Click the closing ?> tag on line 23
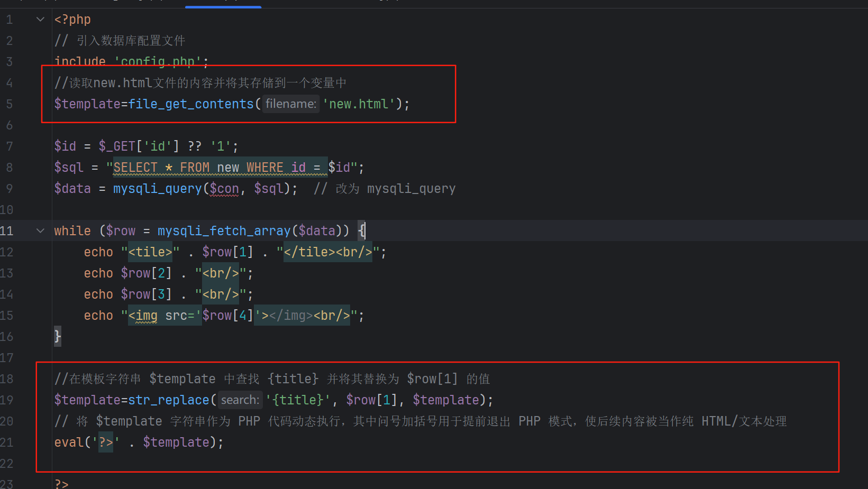 (61, 483)
